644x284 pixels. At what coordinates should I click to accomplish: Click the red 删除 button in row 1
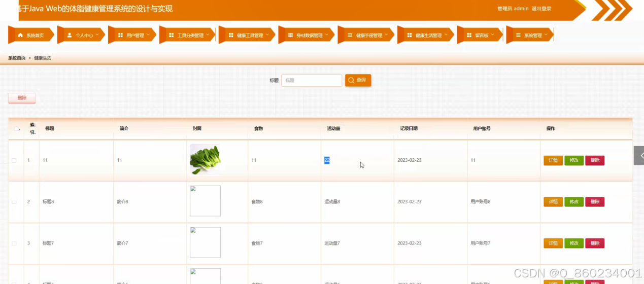click(595, 160)
